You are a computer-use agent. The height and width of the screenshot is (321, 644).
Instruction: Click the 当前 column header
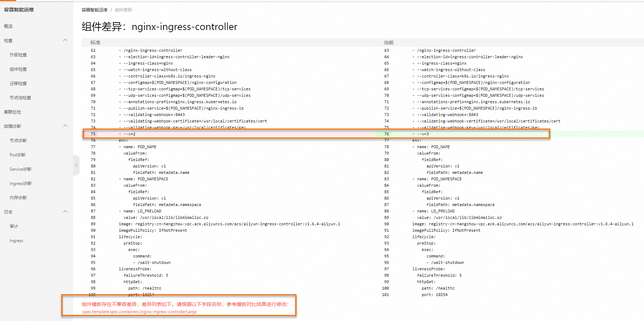click(x=389, y=42)
